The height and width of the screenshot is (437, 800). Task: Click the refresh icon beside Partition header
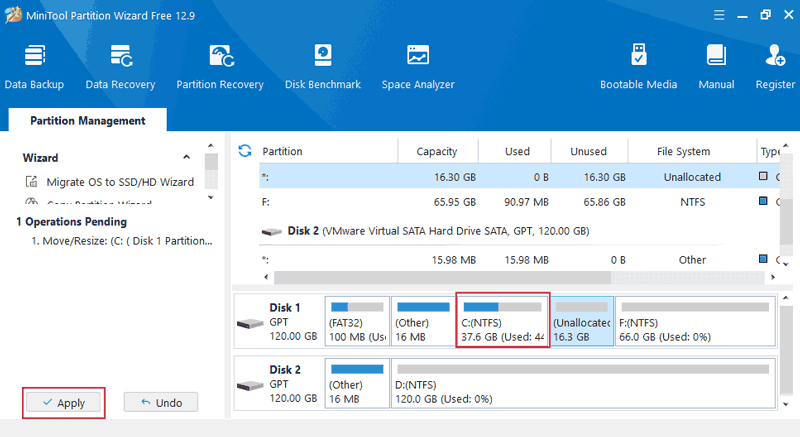[245, 151]
